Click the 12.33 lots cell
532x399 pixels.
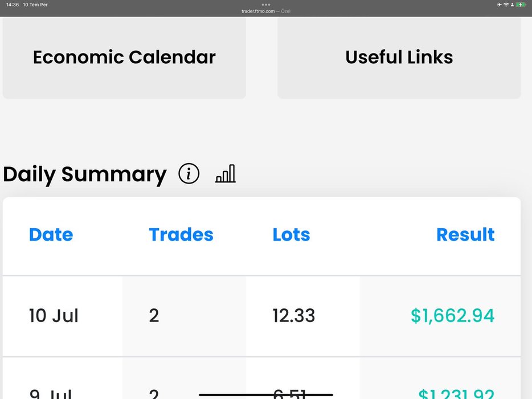pos(293,316)
